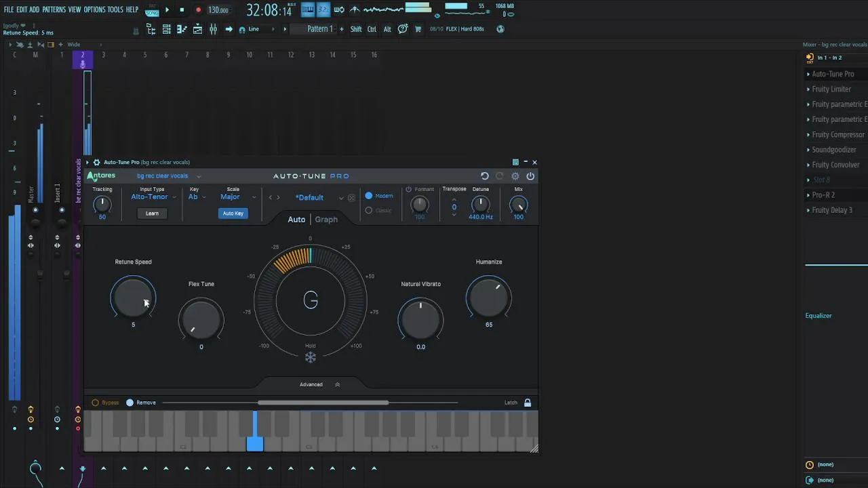Select the Remove keyboard option
868x488 pixels.
(x=141, y=403)
